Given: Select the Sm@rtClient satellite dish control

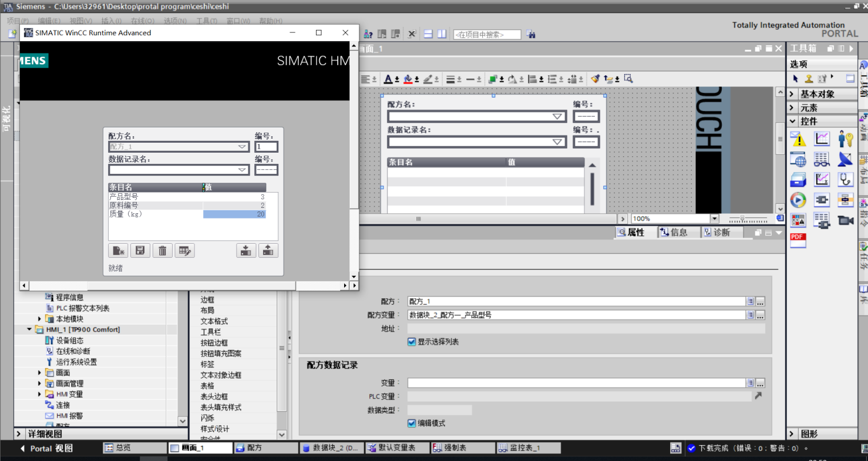Looking at the screenshot, I should [x=846, y=159].
